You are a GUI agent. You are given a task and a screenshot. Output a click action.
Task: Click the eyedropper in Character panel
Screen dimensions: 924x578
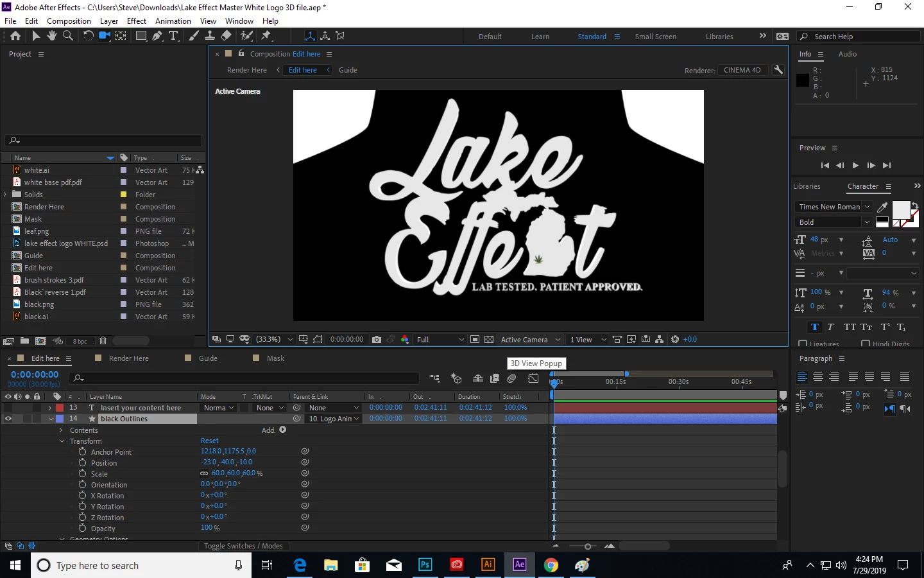click(882, 207)
